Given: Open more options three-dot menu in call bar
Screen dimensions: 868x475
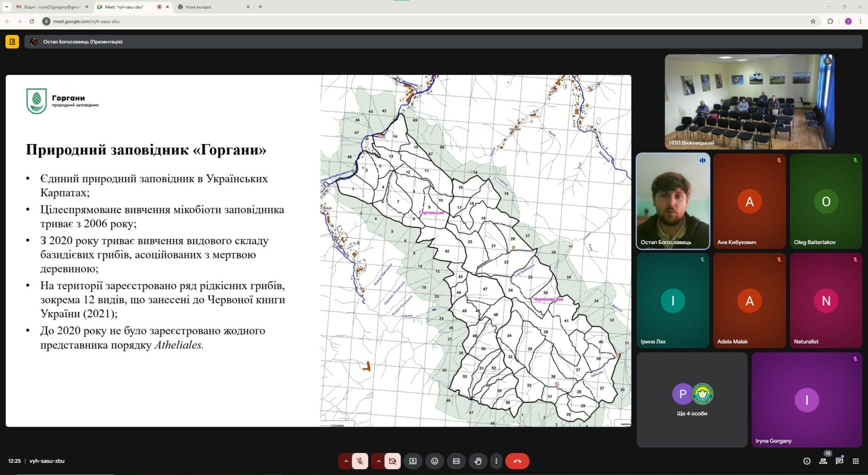Looking at the screenshot, I should 496,461.
